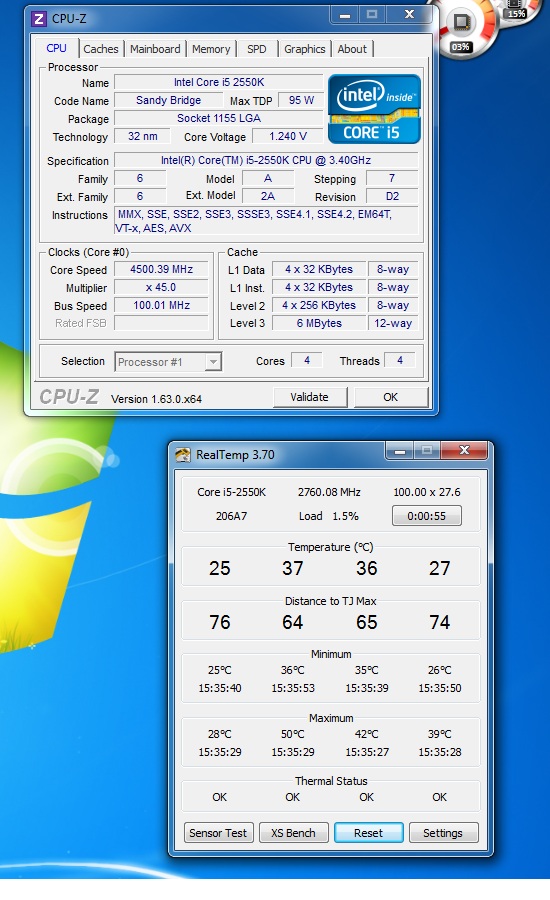The image size is (550, 900).
Task: Click the empty Rated FSB field
Action: [x=161, y=323]
